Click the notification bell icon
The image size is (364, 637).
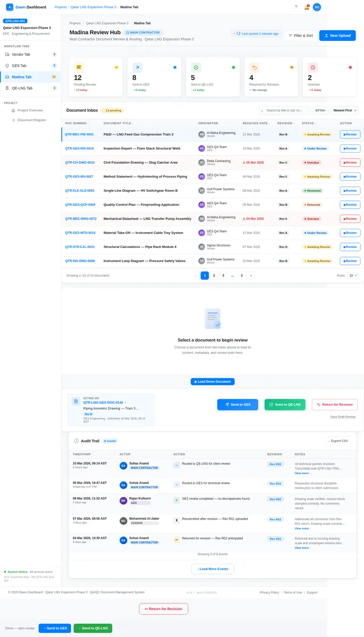point(307,7)
